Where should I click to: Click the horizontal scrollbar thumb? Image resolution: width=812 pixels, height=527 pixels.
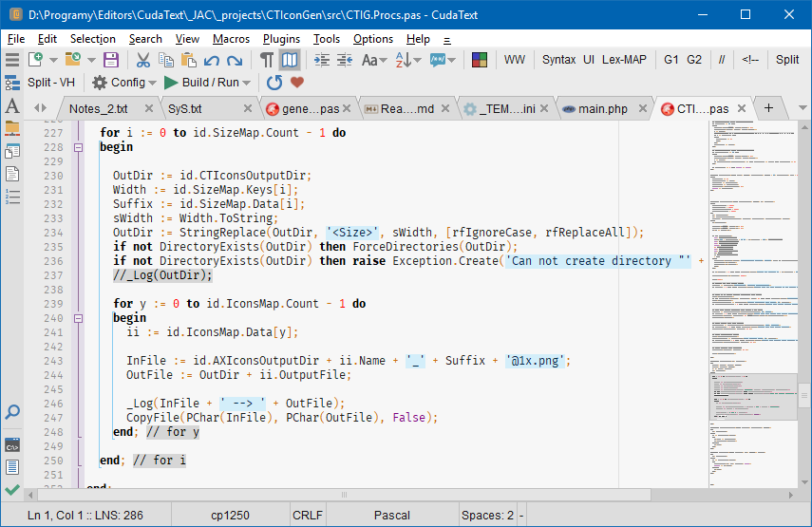344,495
